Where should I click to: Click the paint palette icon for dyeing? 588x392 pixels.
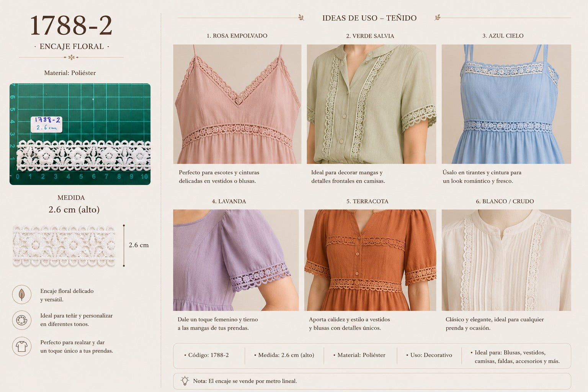tap(22, 320)
